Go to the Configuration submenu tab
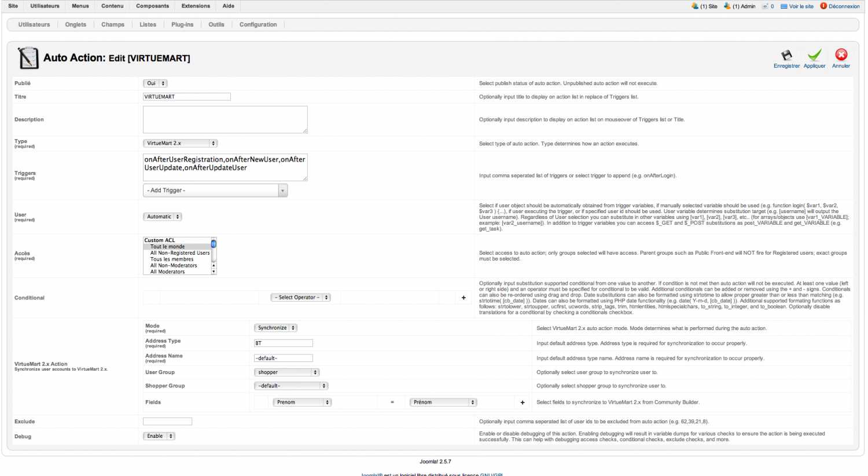The width and height of the screenshot is (868, 476). tap(258, 25)
